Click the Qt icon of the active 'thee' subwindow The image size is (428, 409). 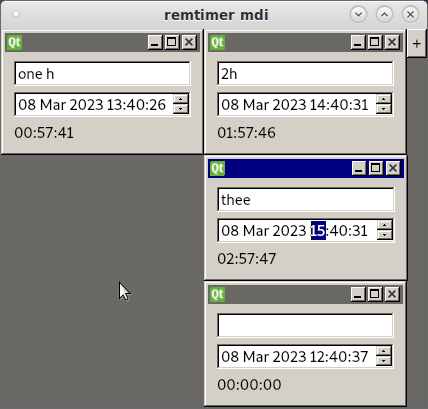[x=217, y=168]
